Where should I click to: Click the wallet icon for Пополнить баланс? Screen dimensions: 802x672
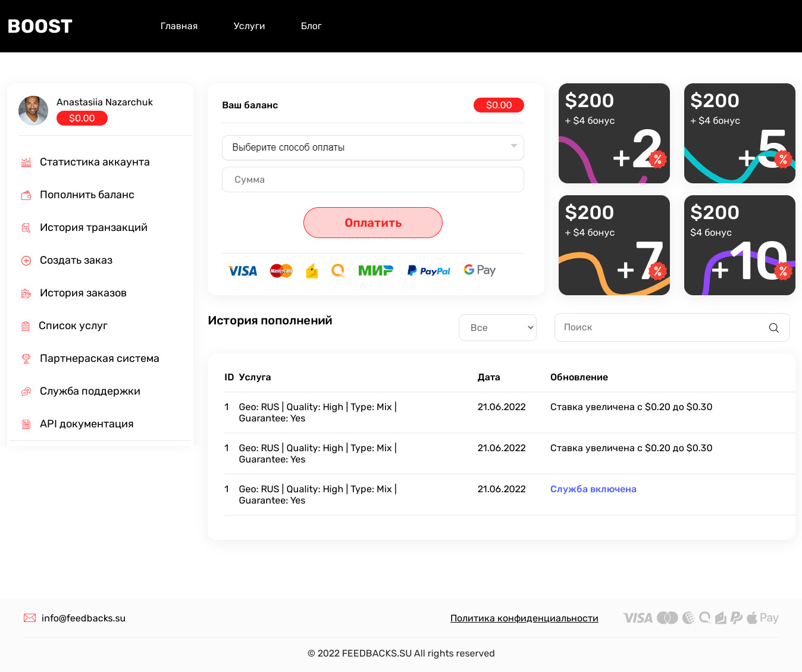coord(26,195)
